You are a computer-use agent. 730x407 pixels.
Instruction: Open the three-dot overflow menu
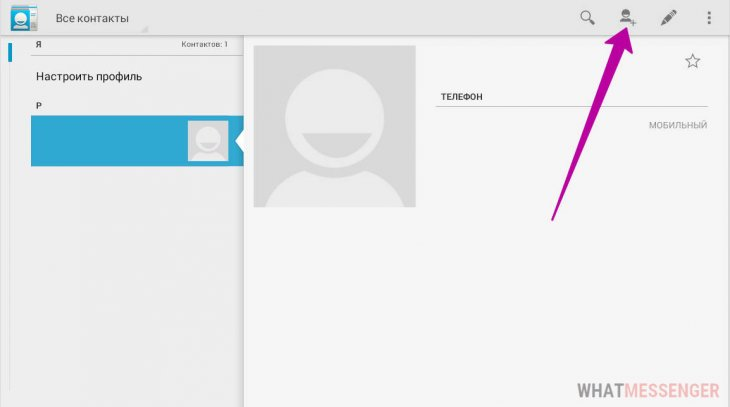tap(709, 18)
